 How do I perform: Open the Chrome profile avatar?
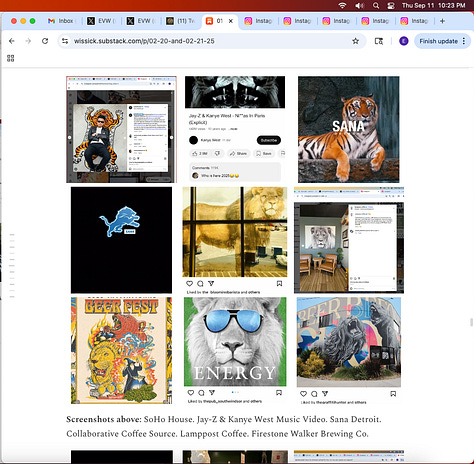404,41
